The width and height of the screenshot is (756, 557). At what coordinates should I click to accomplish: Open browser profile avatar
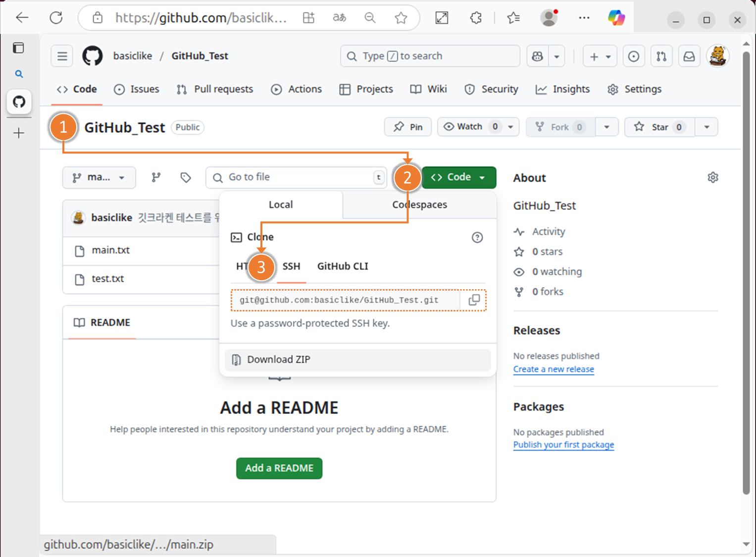tap(549, 18)
